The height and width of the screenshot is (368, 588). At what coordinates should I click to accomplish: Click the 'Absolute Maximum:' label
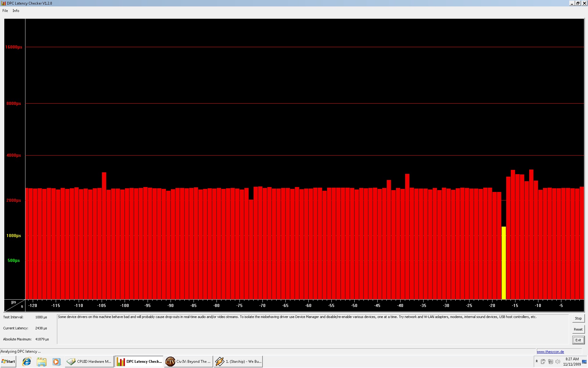(x=17, y=339)
